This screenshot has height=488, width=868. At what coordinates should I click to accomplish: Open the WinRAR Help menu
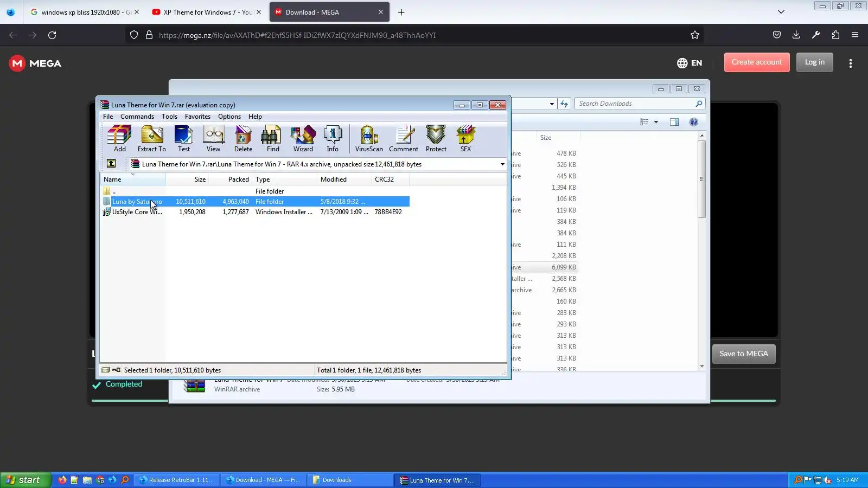[x=255, y=117]
